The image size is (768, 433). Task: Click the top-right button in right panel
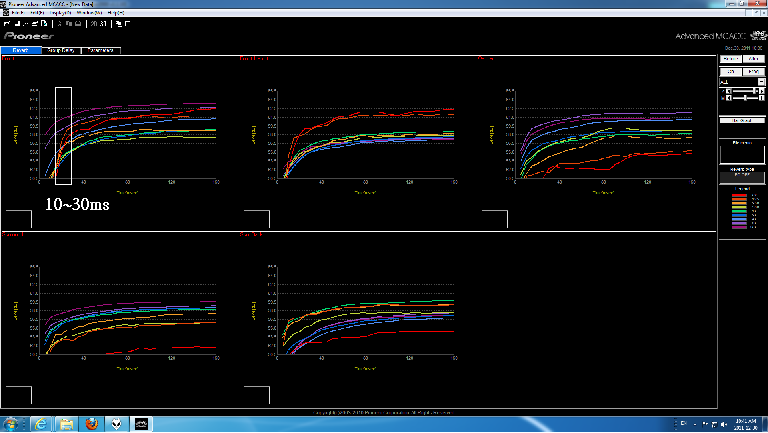pyautogui.click(x=754, y=59)
